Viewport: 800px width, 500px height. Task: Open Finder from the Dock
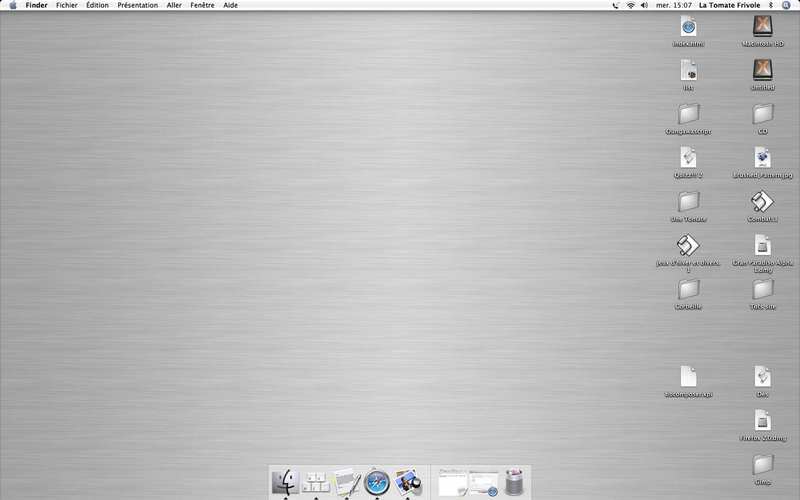click(285, 482)
